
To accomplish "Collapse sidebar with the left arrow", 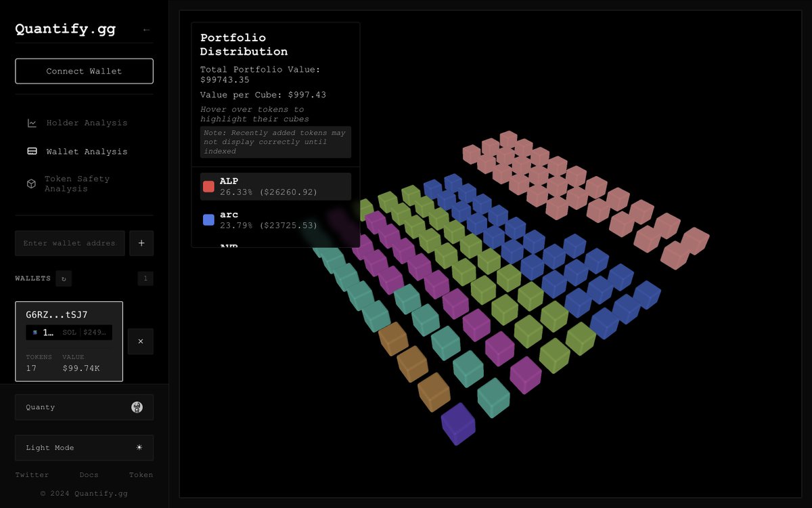I will [x=146, y=30].
